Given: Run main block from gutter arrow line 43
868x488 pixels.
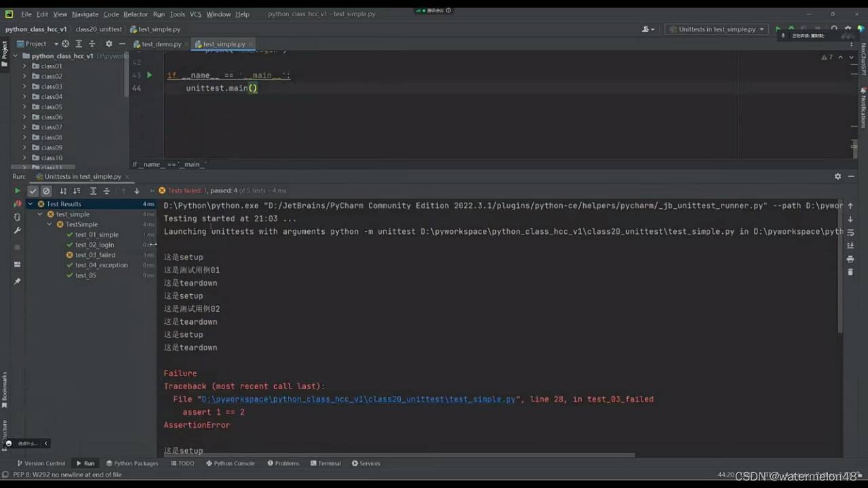Looking at the screenshot, I should [x=150, y=75].
